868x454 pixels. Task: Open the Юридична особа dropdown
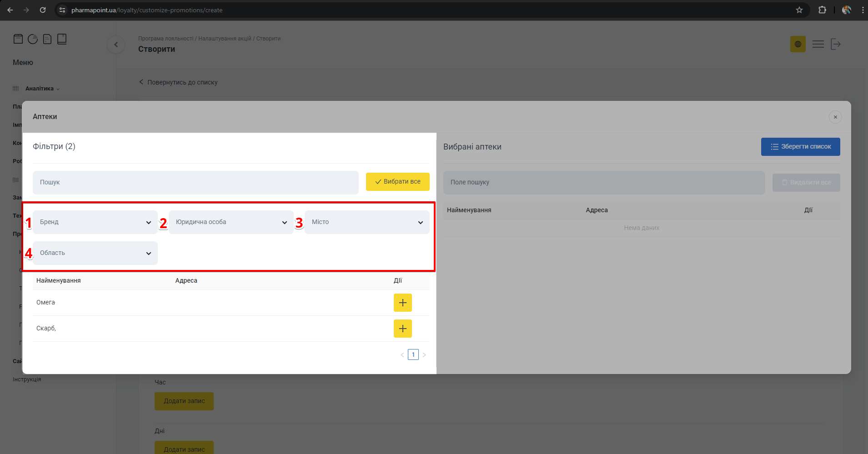[x=231, y=222]
